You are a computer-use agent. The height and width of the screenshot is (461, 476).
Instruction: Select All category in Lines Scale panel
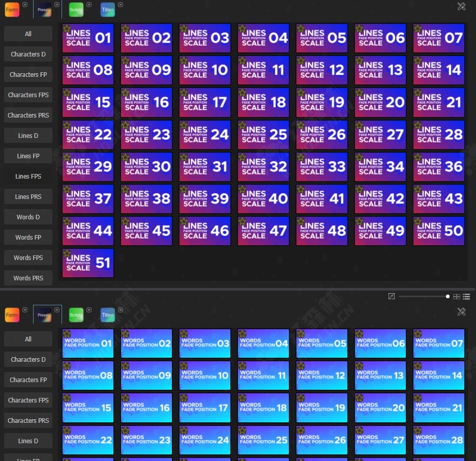coord(28,34)
